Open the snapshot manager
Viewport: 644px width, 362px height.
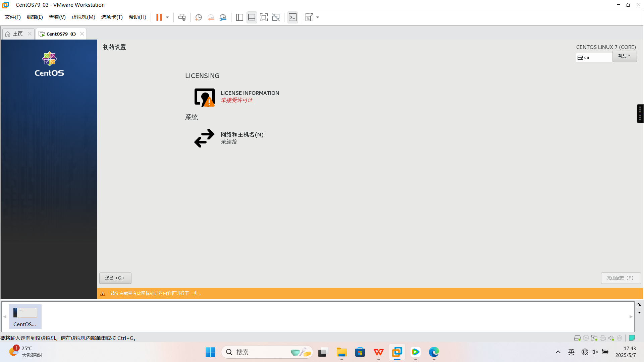[x=223, y=17]
